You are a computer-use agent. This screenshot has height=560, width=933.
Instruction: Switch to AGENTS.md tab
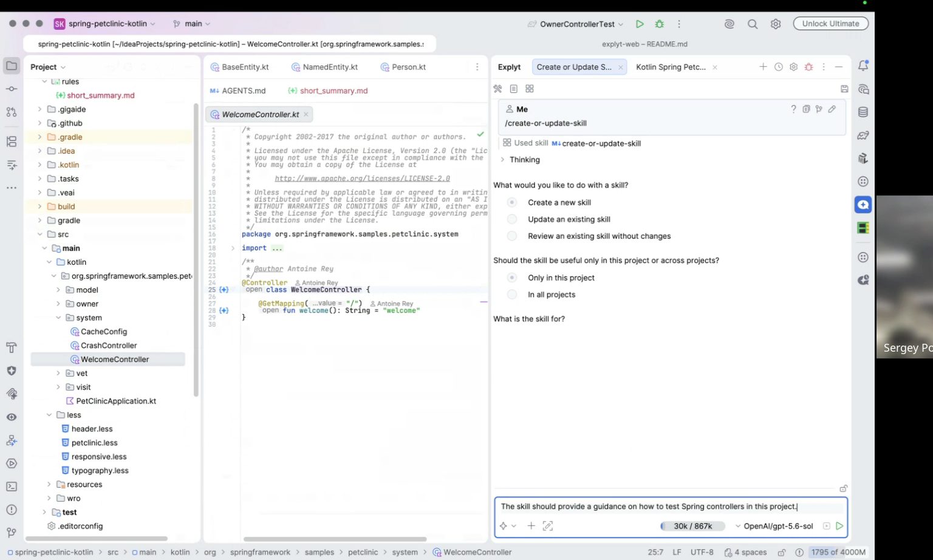coord(238,90)
